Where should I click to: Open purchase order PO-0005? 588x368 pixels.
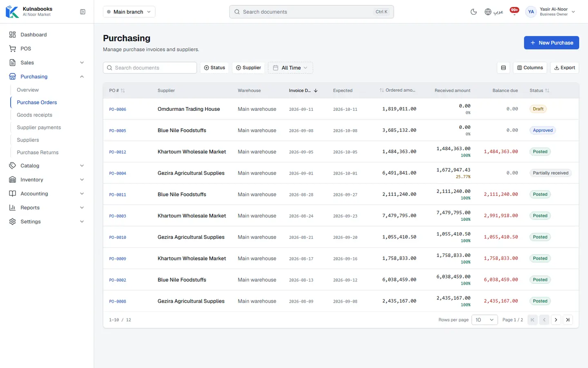(118, 131)
